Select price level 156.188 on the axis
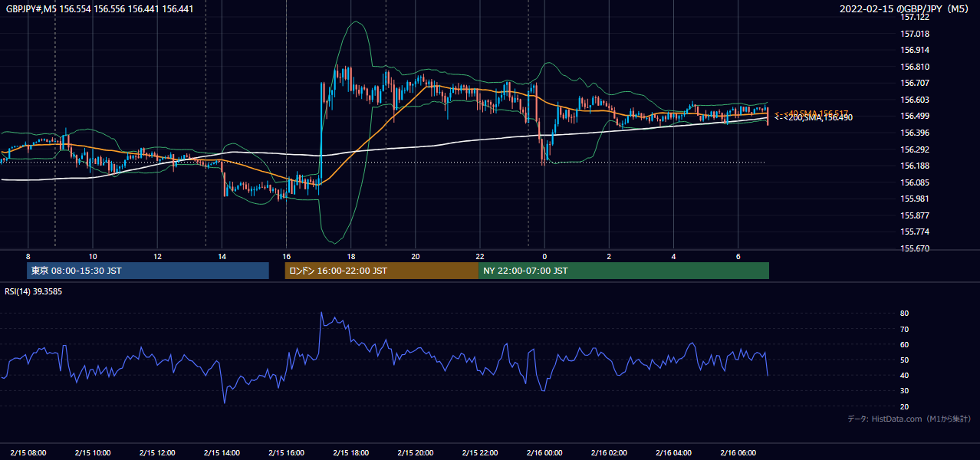The height and width of the screenshot is (460, 980). 915,166
